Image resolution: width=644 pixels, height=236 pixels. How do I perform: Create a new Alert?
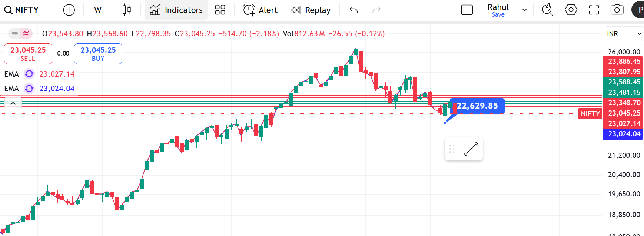coord(260,10)
